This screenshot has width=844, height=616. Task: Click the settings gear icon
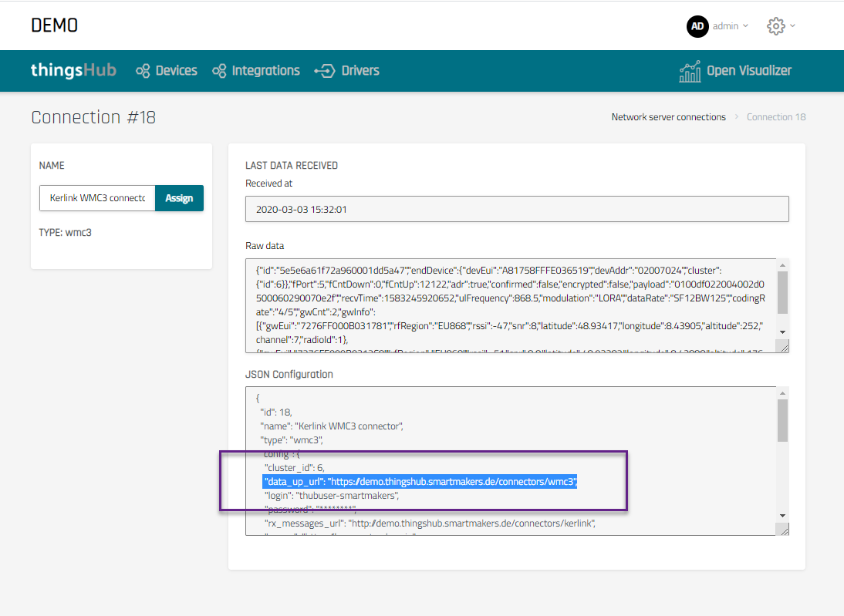click(775, 26)
